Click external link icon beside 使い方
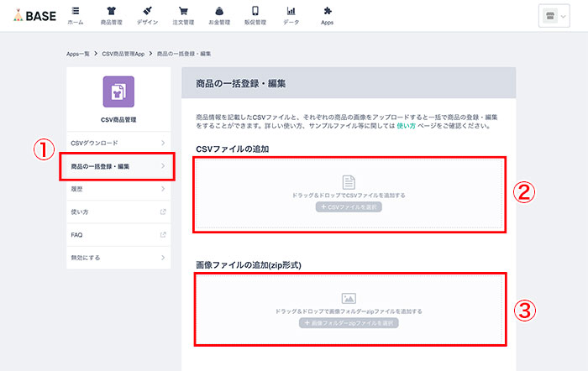 click(163, 212)
